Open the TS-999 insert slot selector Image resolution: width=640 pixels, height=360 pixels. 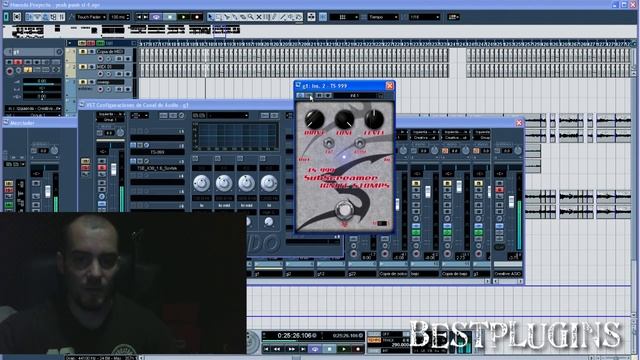157,152
